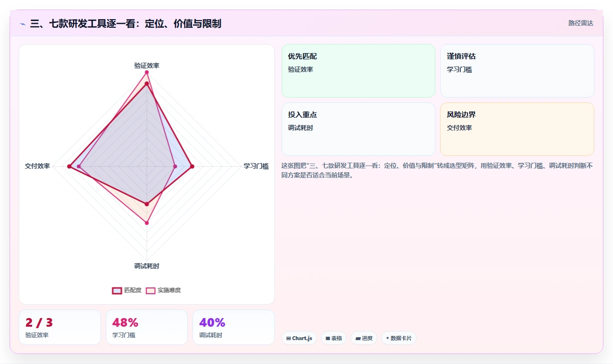Image resolution: width=613 pixels, height=364 pixels.
Task: Click the 数据卡片 chip
Action: click(x=399, y=338)
